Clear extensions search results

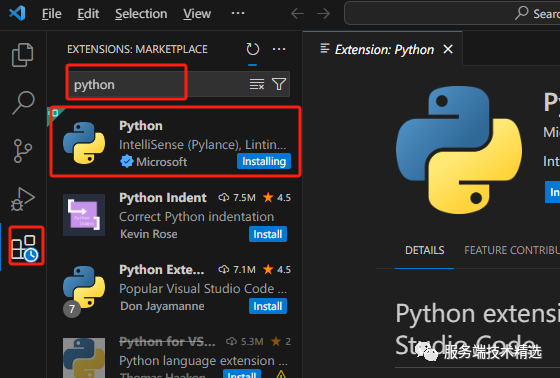click(x=257, y=85)
